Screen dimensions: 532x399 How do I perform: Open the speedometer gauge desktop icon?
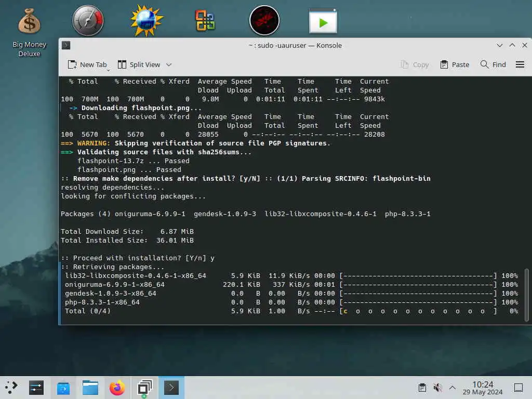click(x=88, y=21)
